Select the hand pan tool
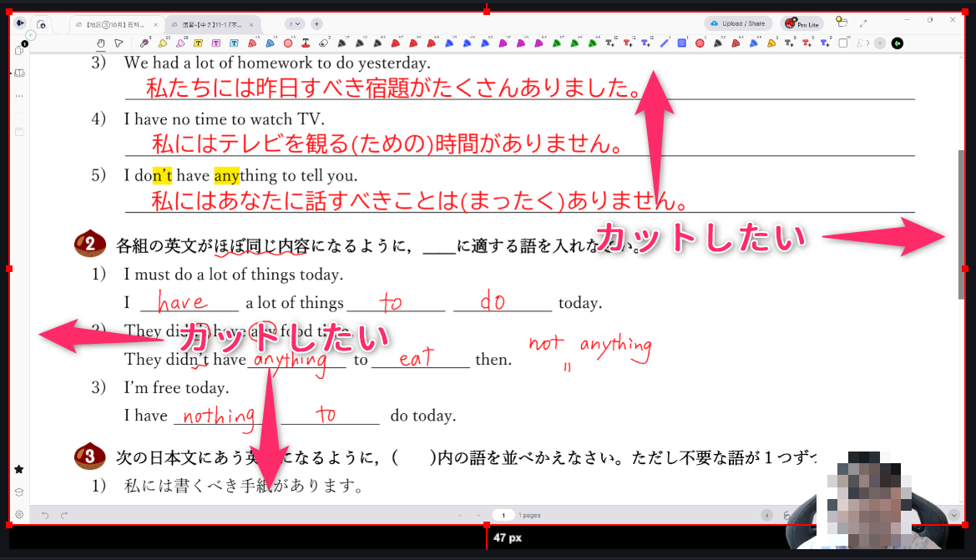 (x=101, y=43)
